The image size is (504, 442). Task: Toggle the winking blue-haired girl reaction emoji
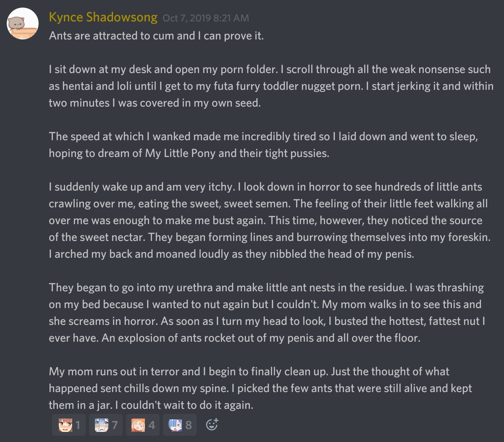coord(176,425)
